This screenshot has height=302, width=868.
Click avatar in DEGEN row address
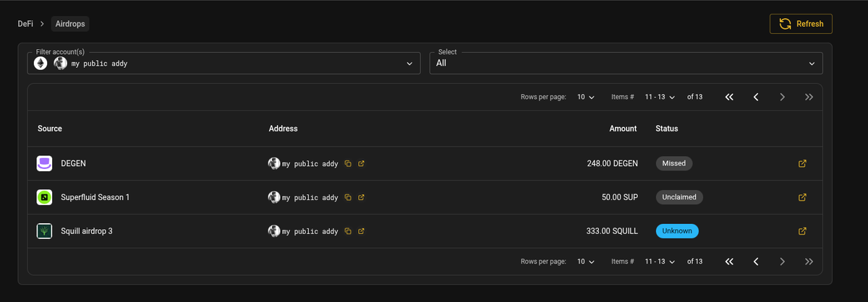(274, 163)
